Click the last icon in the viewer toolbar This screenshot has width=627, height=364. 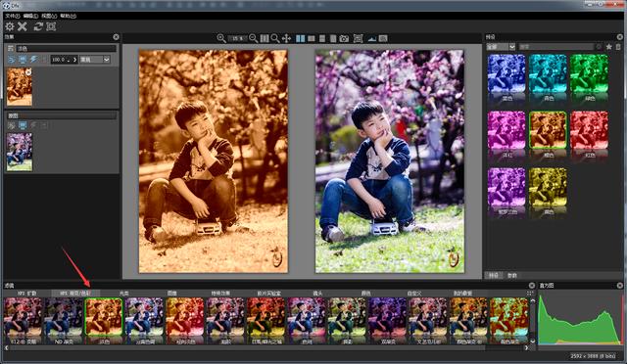383,38
